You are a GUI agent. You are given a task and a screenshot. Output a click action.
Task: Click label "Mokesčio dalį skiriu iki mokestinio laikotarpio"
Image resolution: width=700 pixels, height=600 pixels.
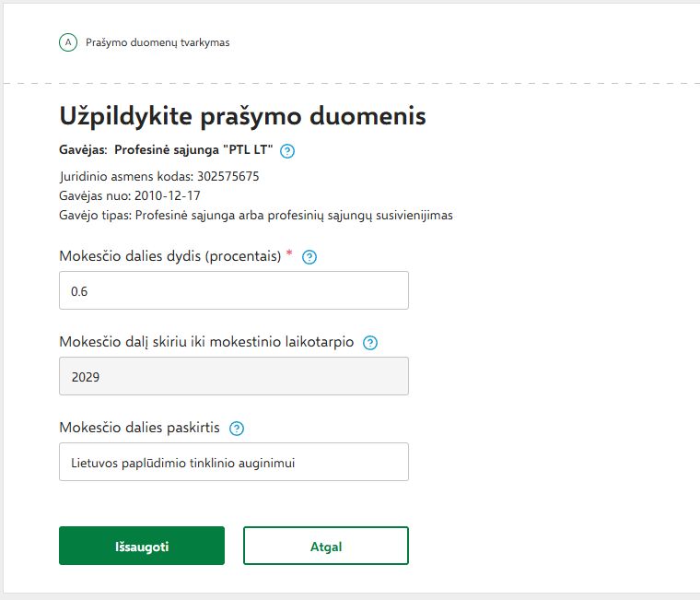click(x=206, y=342)
